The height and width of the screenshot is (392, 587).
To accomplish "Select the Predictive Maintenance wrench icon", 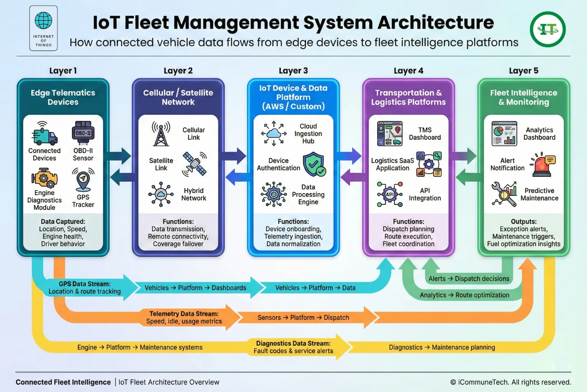I will tap(504, 194).
